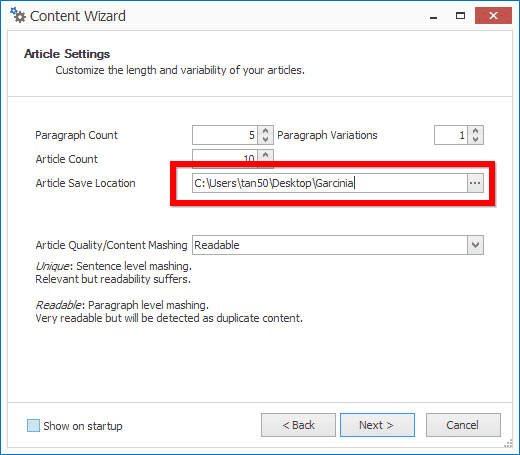Decrease the Paragraph Count value

coord(265,139)
